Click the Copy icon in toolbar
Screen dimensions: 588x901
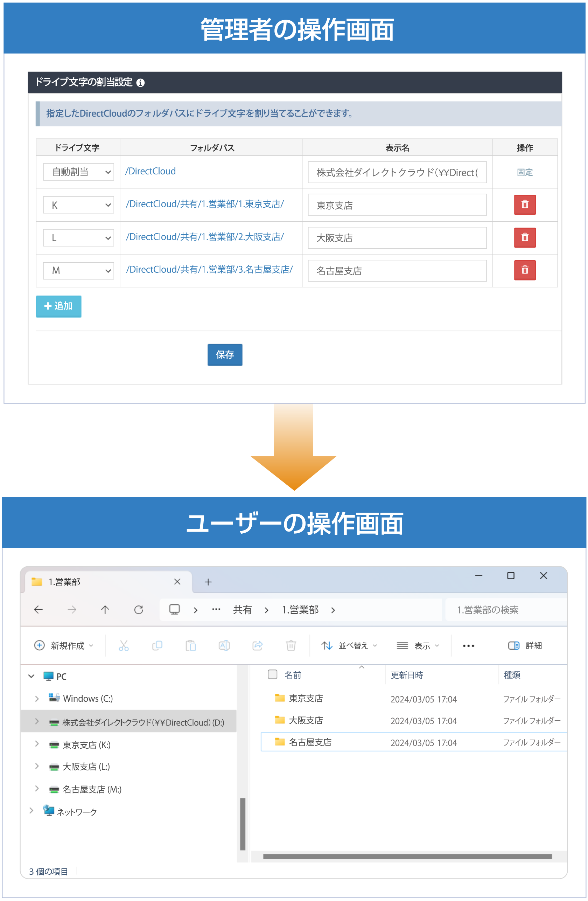[x=157, y=645]
